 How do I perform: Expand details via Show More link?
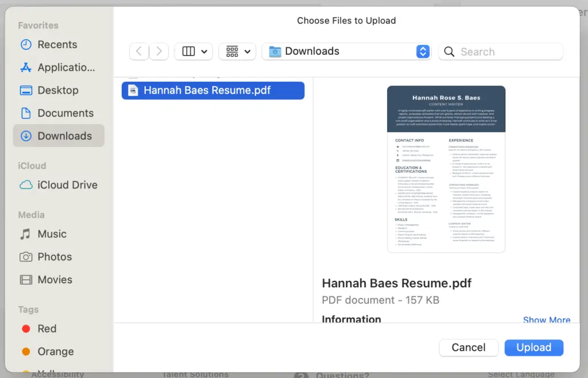pyautogui.click(x=546, y=320)
